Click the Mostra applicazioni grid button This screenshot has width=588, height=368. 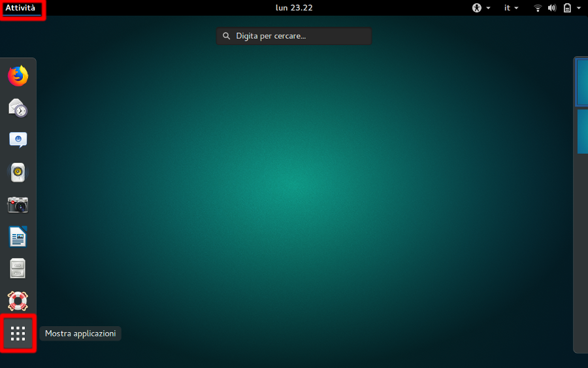tap(18, 334)
